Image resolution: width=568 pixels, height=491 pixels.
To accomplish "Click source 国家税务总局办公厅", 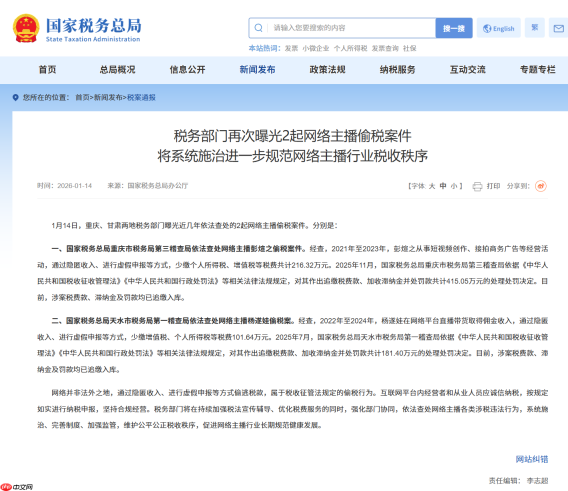I will point(158,186).
